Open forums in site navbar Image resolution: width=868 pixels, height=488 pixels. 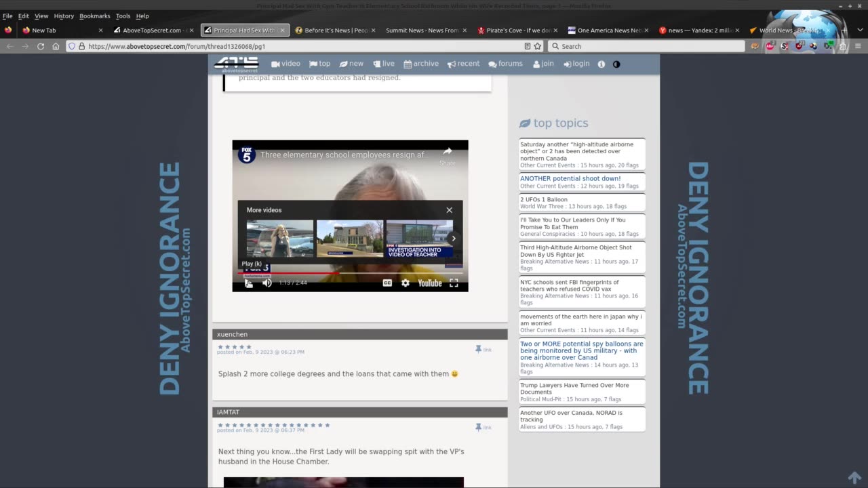[x=505, y=64]
